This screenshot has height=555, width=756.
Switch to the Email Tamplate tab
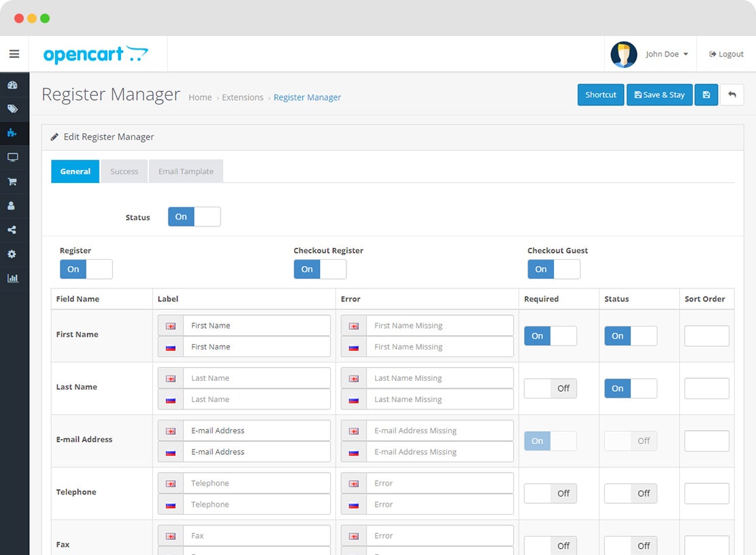click(186, 171)
